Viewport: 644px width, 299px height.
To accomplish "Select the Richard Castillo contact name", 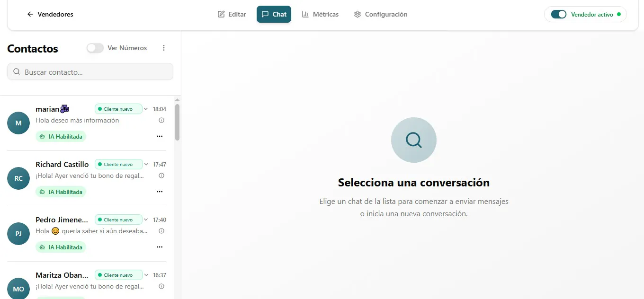I will (62, 165).
